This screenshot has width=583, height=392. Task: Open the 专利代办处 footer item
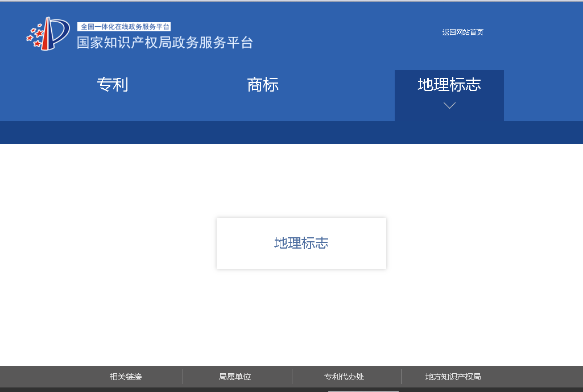345,376
